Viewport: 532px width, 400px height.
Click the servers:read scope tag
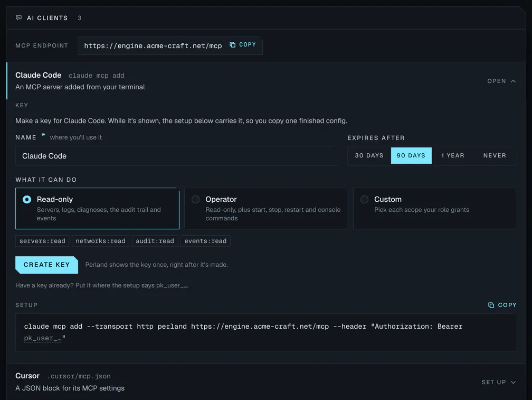click(42, 241)
